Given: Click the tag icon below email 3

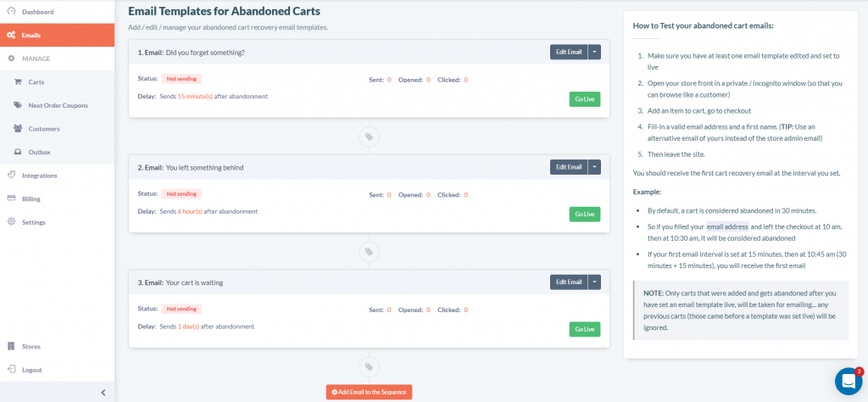Looking at the screenshot, I should 370,366.
